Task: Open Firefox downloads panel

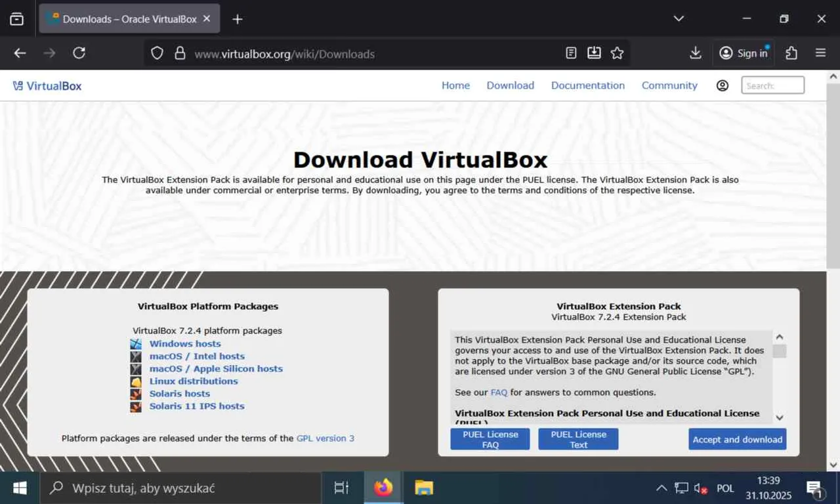Action: [x=696, y=53]
